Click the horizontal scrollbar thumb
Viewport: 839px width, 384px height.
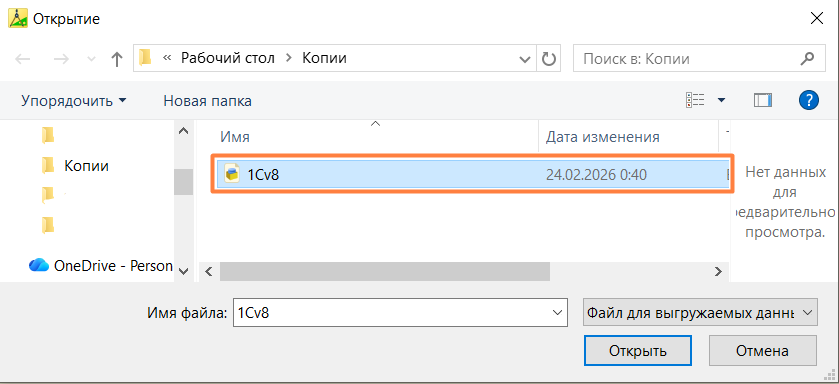[x=385, y=271]
